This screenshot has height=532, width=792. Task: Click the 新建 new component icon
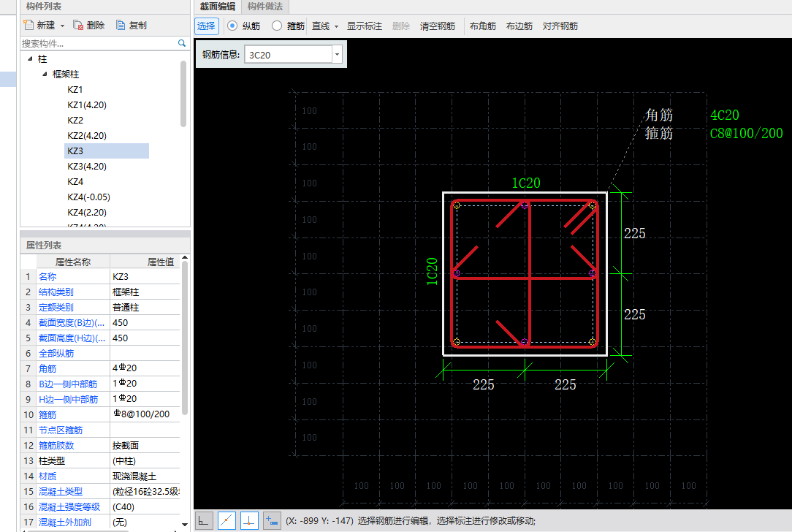[28, 26]
